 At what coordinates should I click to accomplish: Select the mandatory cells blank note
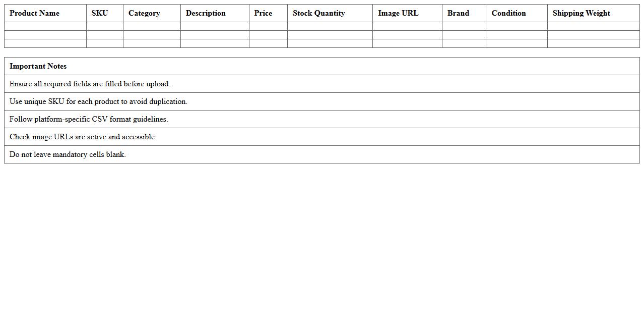68,154
